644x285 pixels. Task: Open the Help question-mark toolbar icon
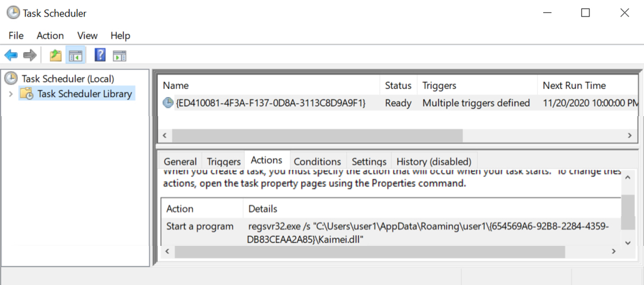[x=100, y=55]
